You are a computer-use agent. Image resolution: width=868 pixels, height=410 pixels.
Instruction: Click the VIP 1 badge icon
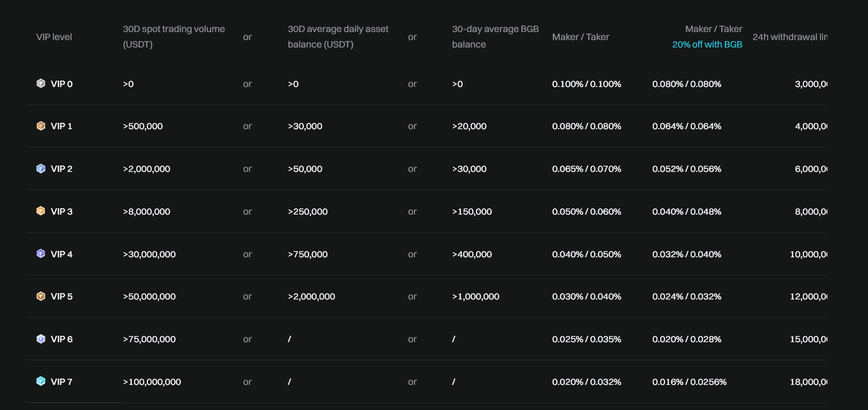(41, 126)
